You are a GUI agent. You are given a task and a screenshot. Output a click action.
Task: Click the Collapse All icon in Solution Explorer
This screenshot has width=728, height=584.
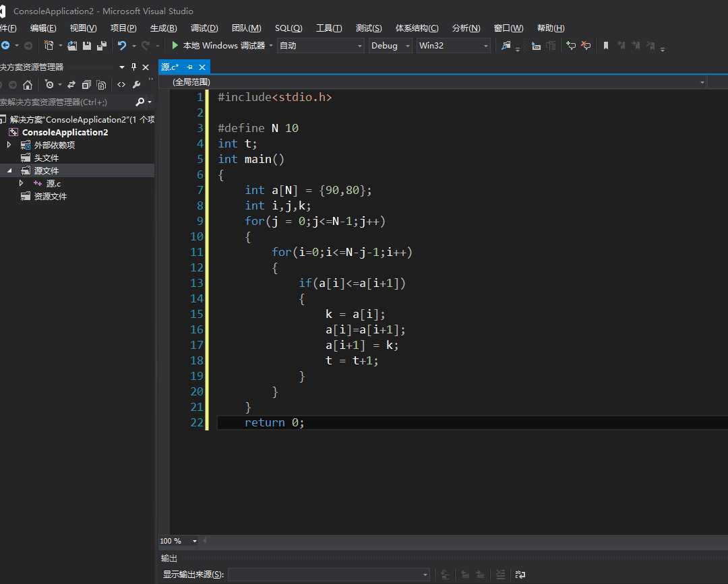pos(86,85)
